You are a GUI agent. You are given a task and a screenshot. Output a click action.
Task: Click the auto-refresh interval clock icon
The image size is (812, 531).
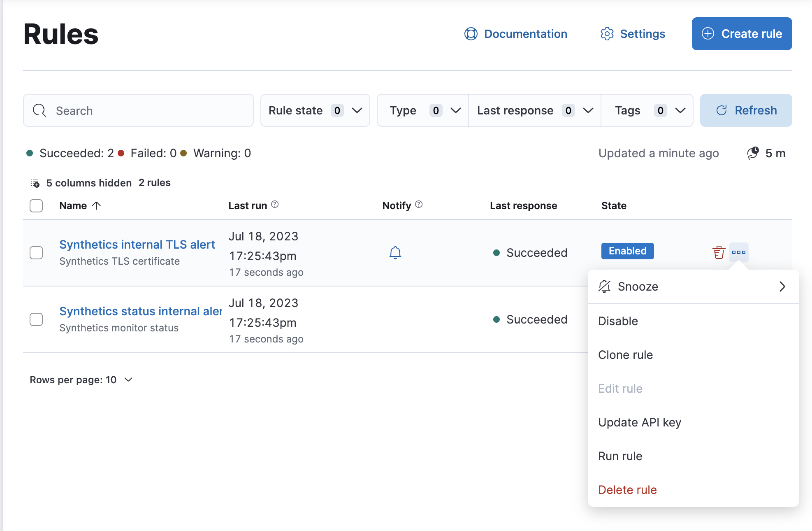753,153
